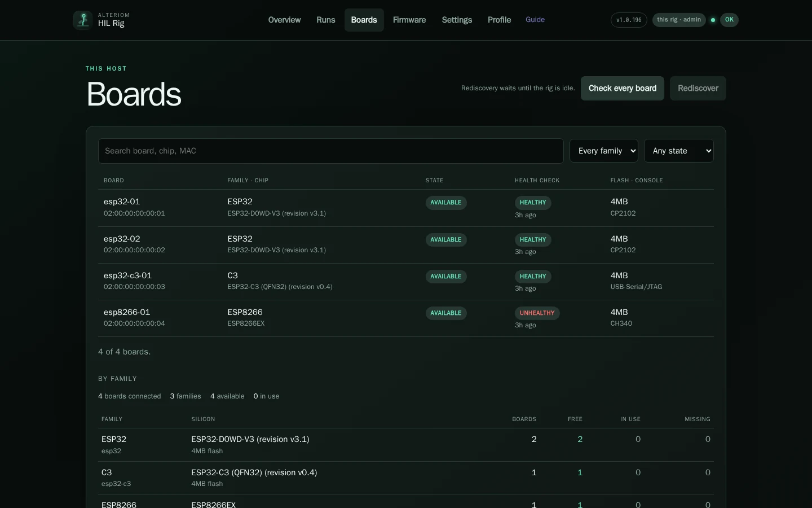This screenshot has width=812, height=508.
Task: Click the 'this rig · admin' badge
Action: tap(679, 20)
